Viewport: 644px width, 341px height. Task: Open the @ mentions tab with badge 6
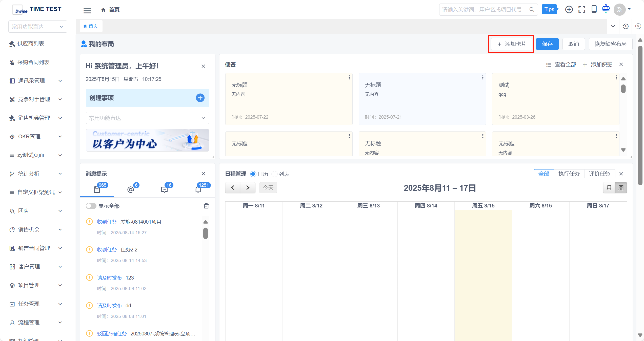point(131,189)
